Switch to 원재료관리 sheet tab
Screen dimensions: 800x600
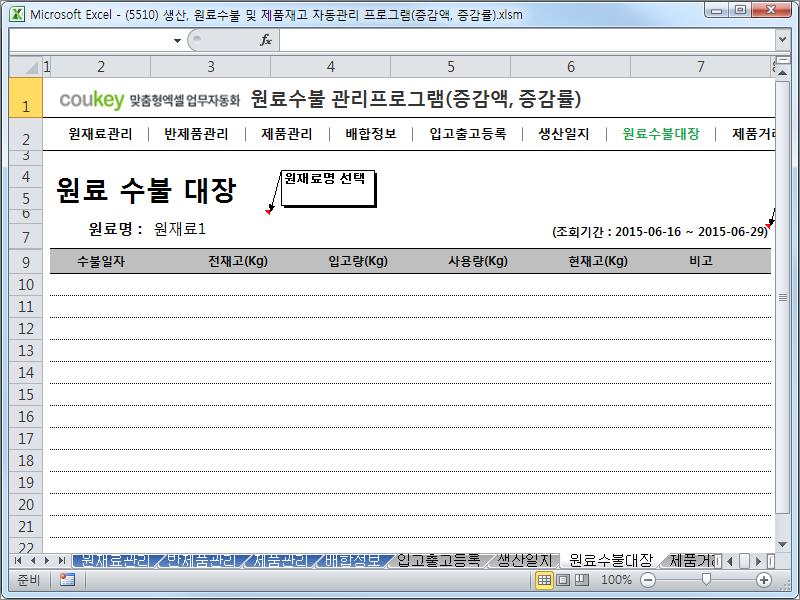[x=115, y=561]
